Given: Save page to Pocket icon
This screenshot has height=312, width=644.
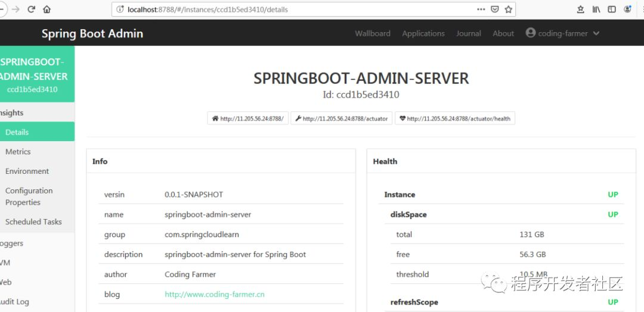Looking at the screenshot, I should (x=495, y=10).
